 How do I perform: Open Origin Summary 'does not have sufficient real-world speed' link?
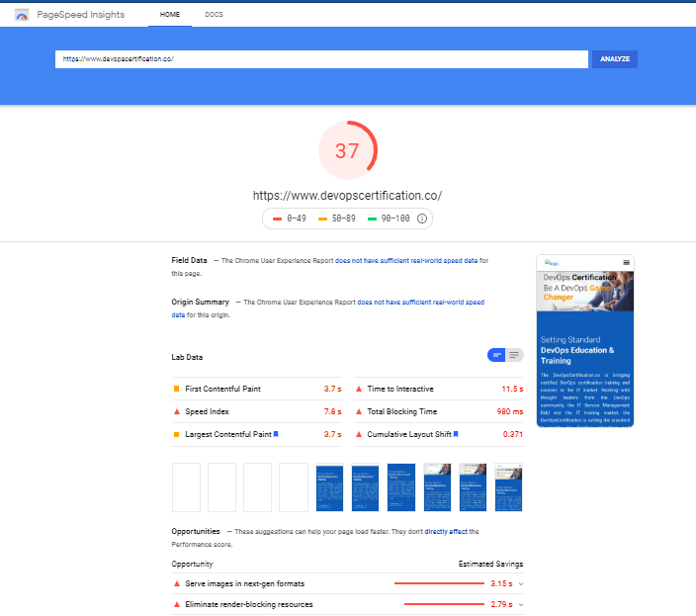click(420, 303)
